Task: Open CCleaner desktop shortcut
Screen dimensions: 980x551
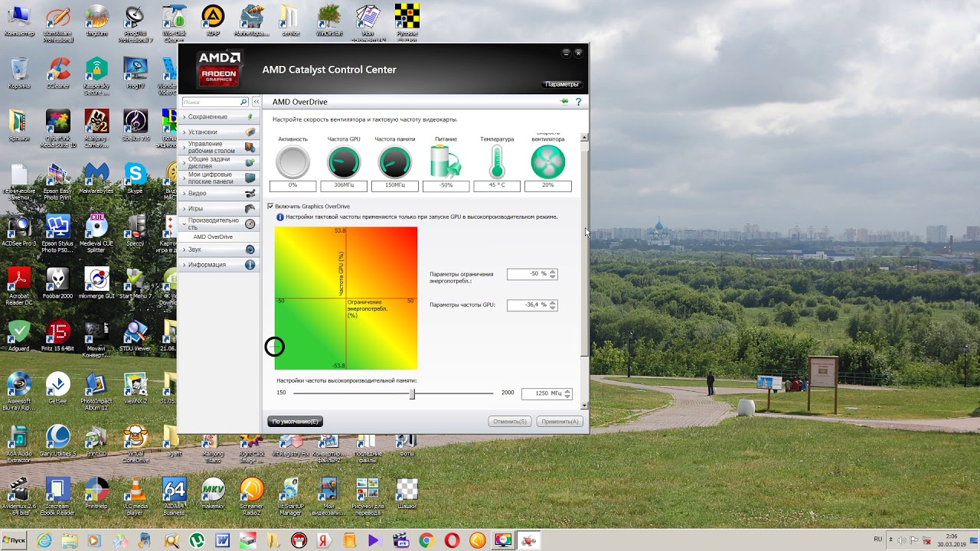Action: (58, 73)
